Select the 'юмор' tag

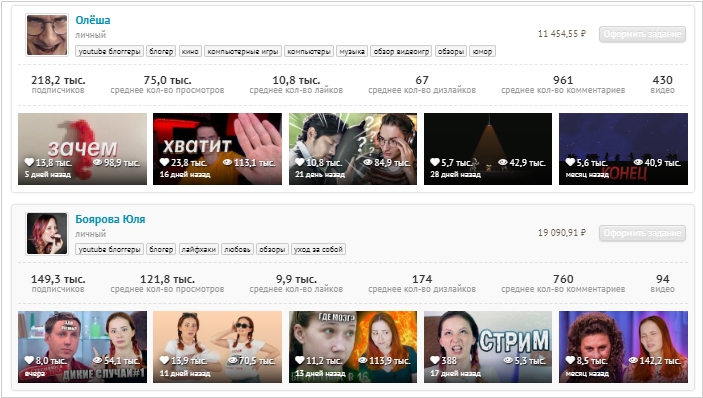tap(482, 52)
